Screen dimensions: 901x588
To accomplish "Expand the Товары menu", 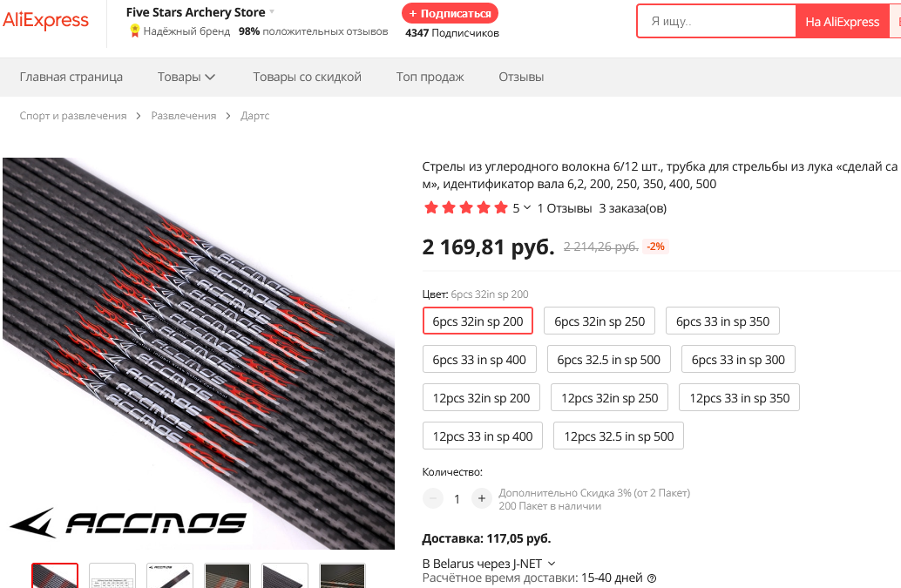I will tap(186, 77).
